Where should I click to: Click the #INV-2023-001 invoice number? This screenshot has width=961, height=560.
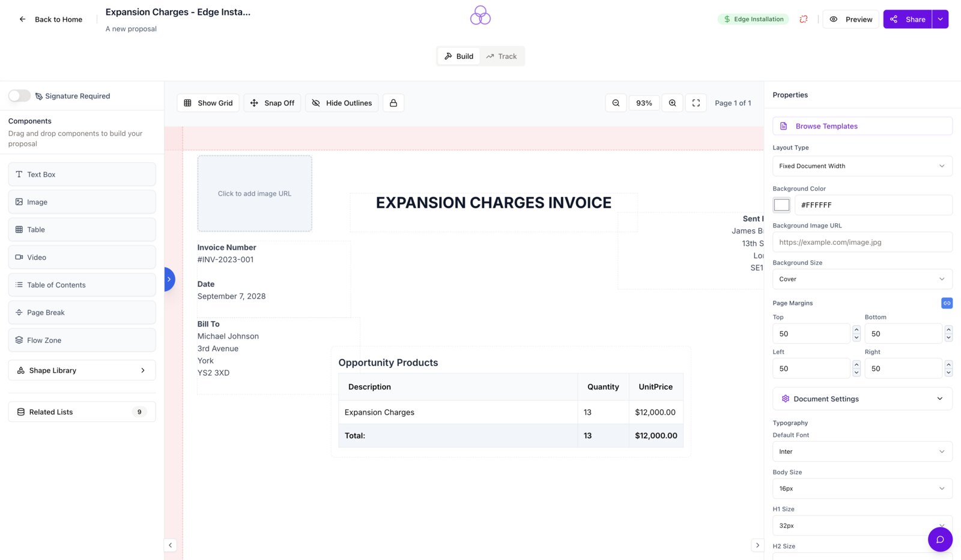click(x=226, y=260)
